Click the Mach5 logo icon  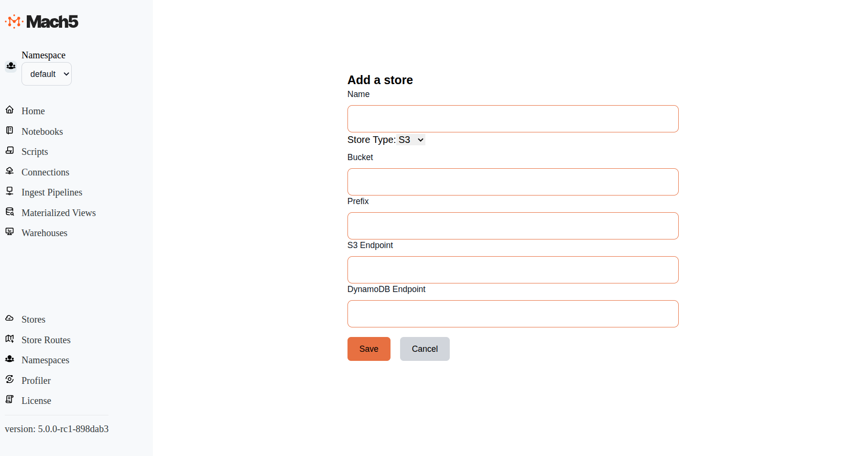point(14,22)
